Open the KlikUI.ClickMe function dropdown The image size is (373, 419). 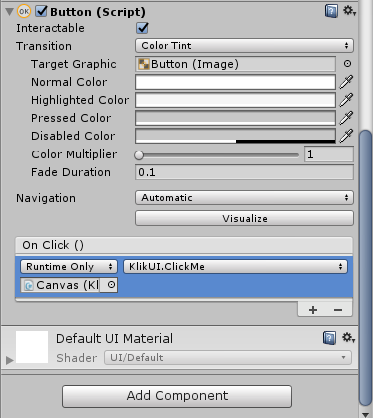point(235,267)
